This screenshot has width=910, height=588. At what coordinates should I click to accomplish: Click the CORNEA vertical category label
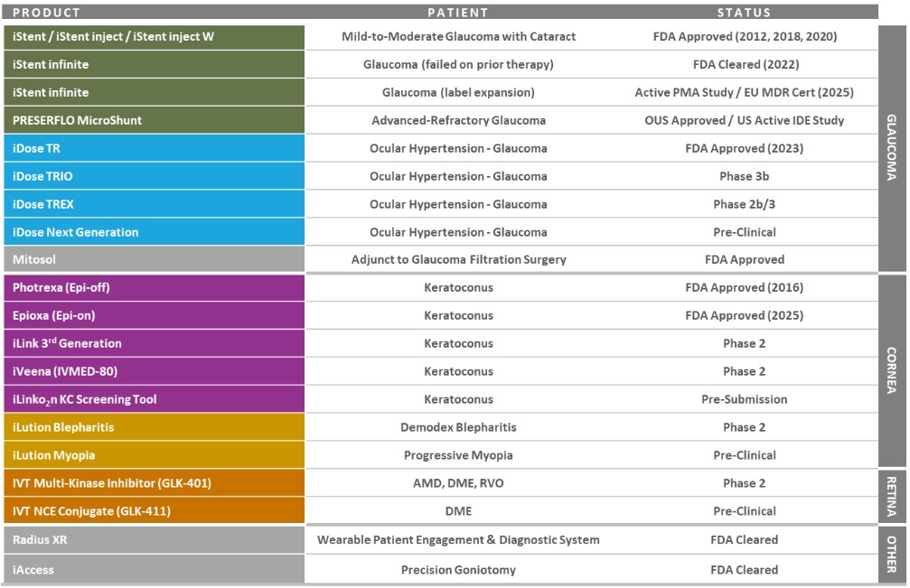pyautogui.click(x=893, y=369)
